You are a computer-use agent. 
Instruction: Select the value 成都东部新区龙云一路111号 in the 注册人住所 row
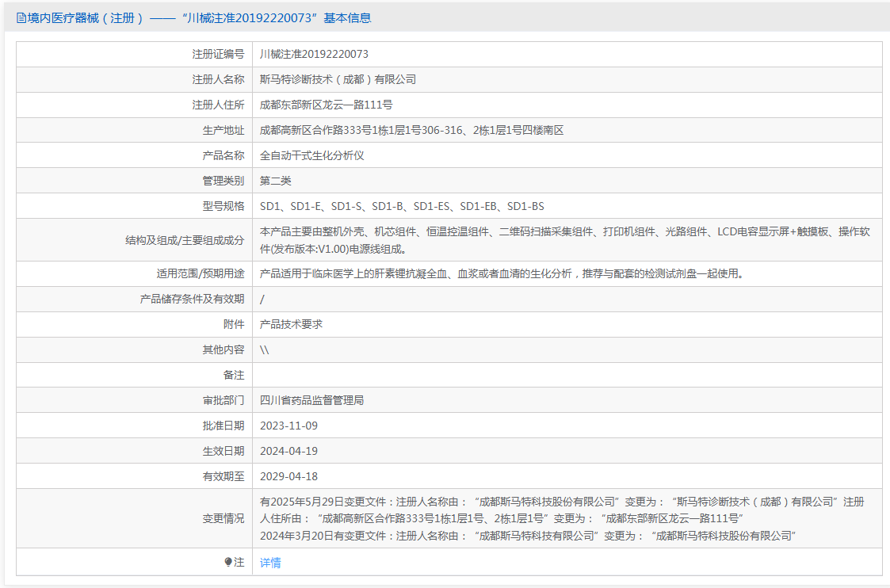[x=326, y=105]
